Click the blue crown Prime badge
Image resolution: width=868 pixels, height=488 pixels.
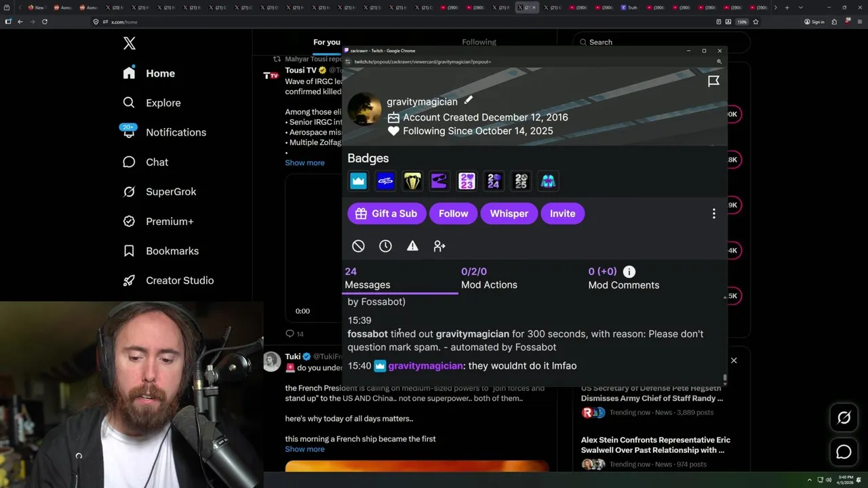point(358,181)
